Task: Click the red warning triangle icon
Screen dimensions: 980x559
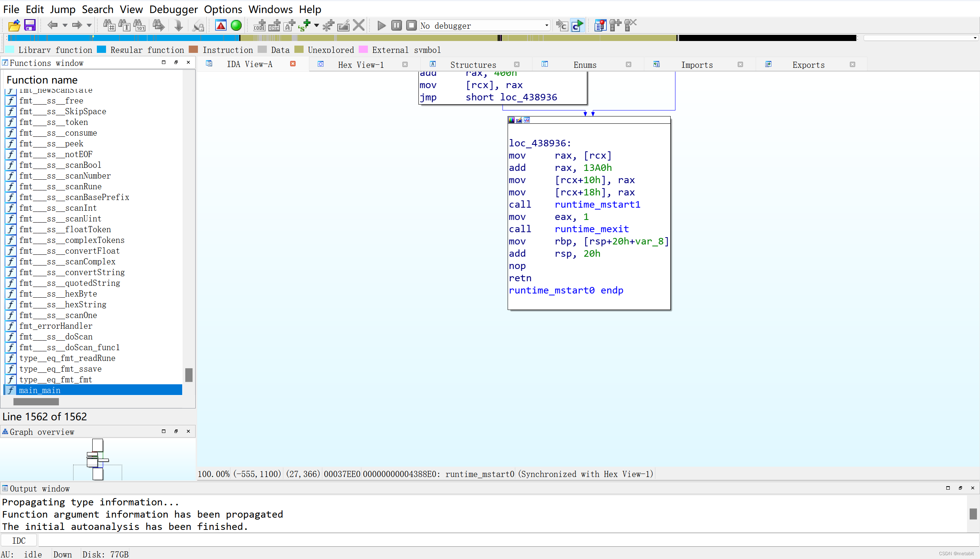Action: point(221,26)
